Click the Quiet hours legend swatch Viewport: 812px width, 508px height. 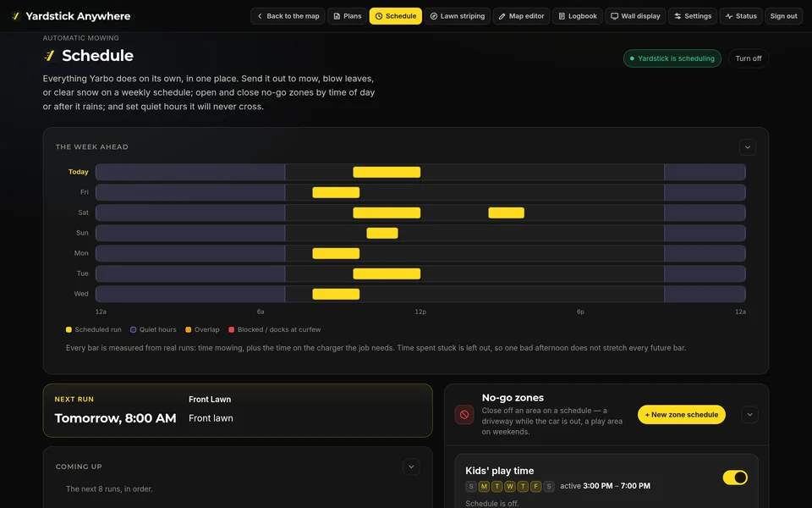pos(133,329)
